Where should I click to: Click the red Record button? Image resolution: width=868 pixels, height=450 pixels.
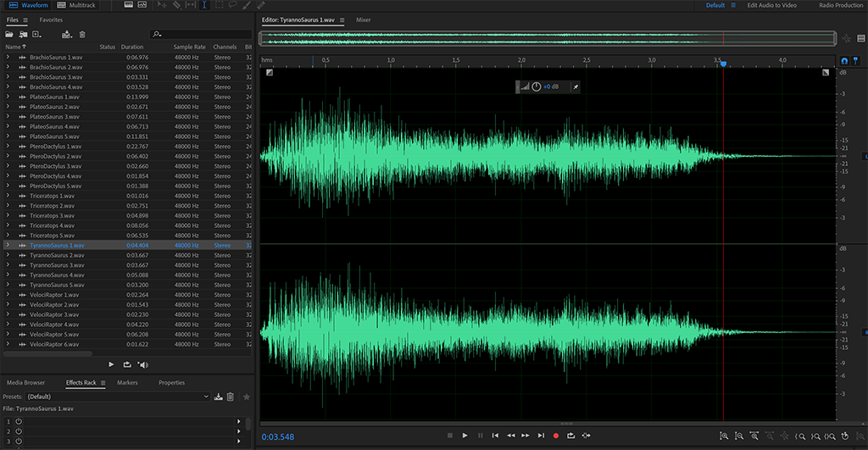point(556,436)
